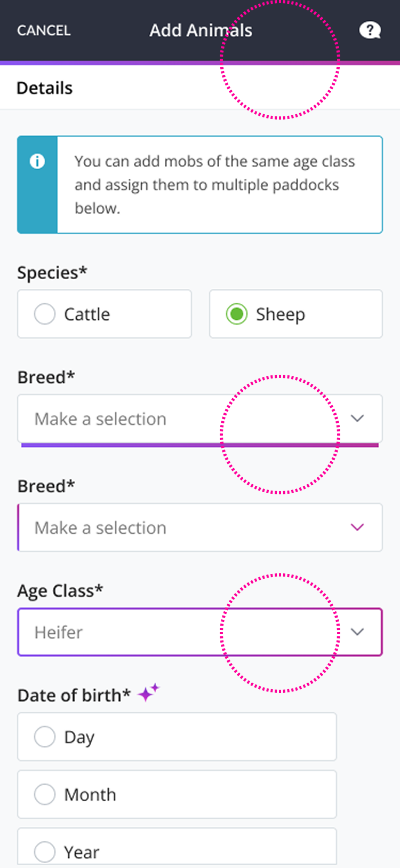Click the info banner about mobs
The height and width of the screenshot is (868, 400).
coord(200,185)
